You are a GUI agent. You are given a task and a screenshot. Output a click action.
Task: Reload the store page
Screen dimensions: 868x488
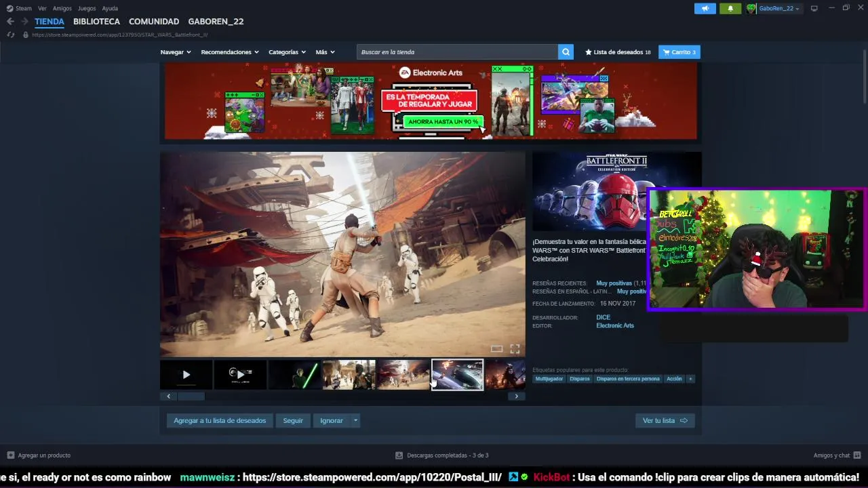pyautogui.click(x=10, y=35)
